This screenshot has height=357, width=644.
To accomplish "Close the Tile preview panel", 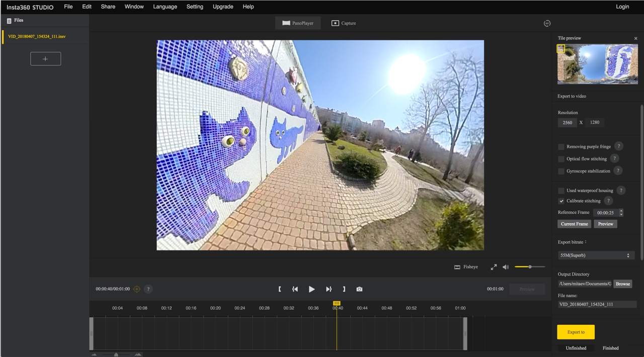I will (635, 38).
